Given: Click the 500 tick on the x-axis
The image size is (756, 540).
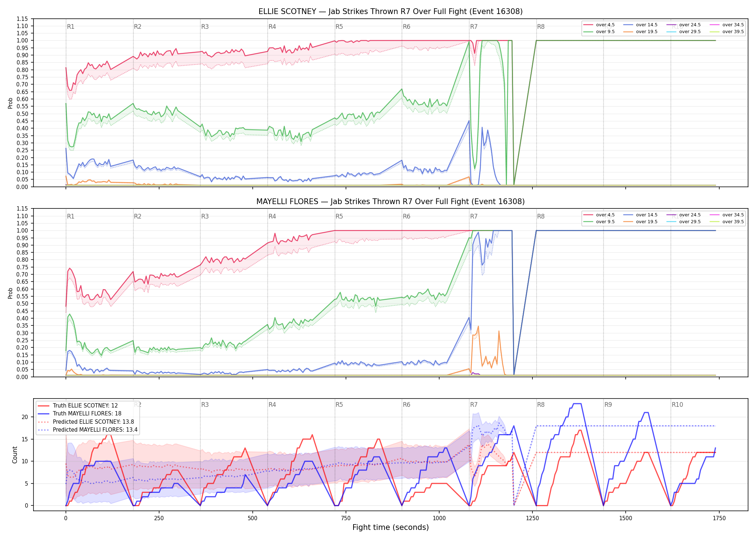Looking at the screenshot, I should coord(252,518).
